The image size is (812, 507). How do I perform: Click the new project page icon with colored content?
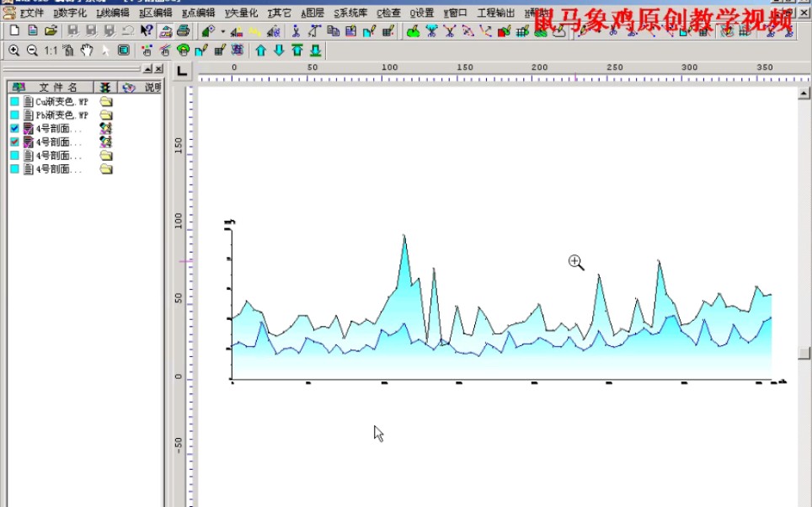pyautogui.click(x=33, y=30)
